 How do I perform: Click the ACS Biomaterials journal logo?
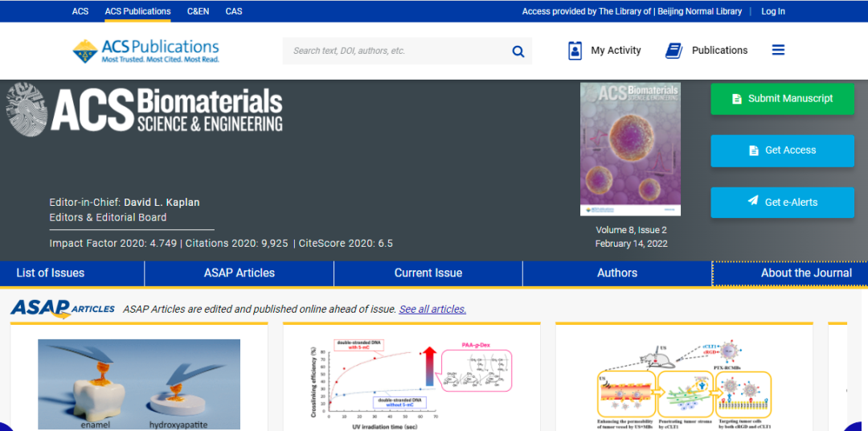point(145,110)
